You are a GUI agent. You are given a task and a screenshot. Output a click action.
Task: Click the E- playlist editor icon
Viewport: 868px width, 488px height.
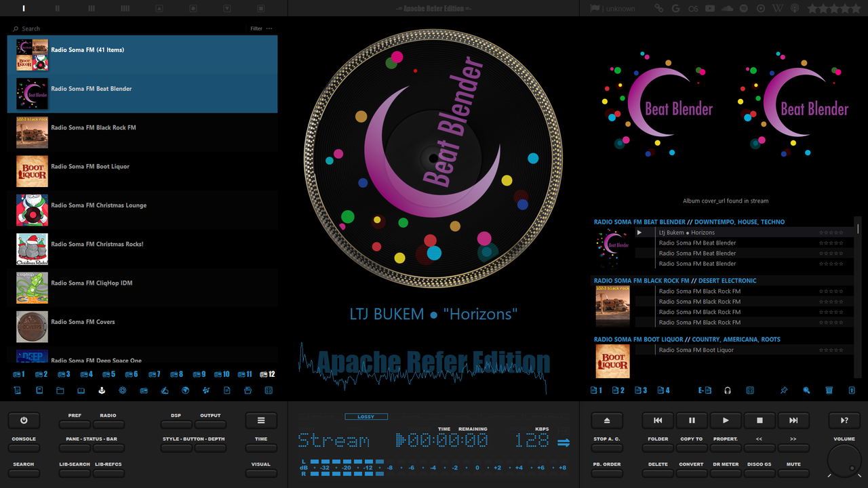(705, 390)
